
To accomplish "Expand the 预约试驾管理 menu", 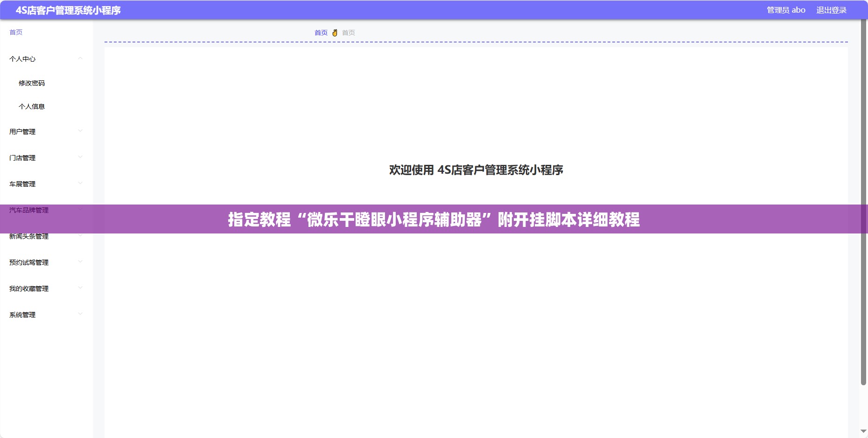I will (46, 262).
